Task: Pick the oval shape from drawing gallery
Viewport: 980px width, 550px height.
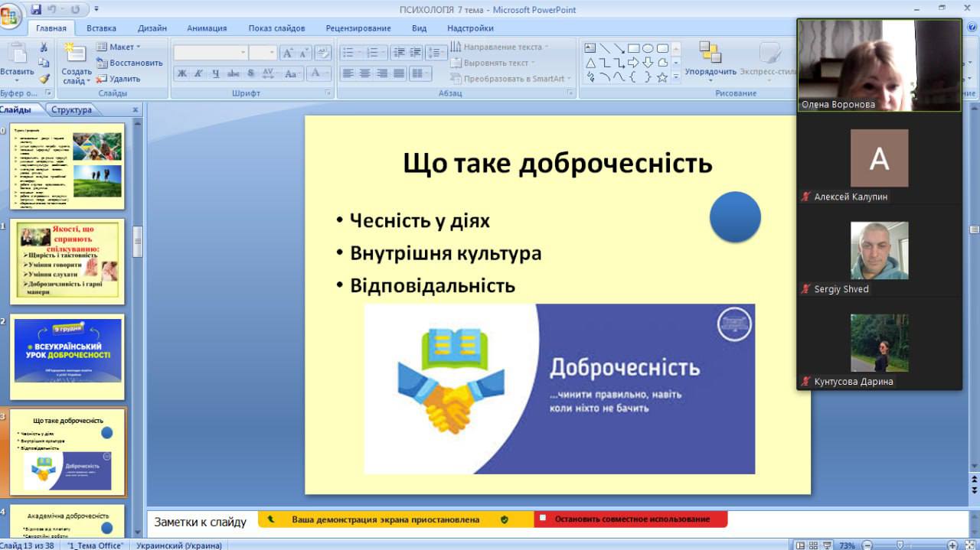Action: (647, 48)
